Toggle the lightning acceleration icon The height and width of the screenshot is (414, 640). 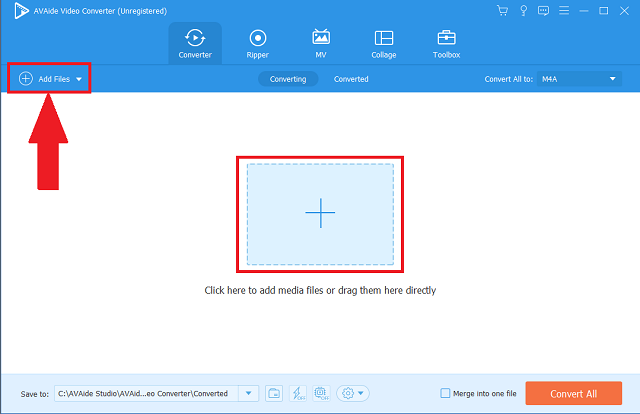(298, 394)
